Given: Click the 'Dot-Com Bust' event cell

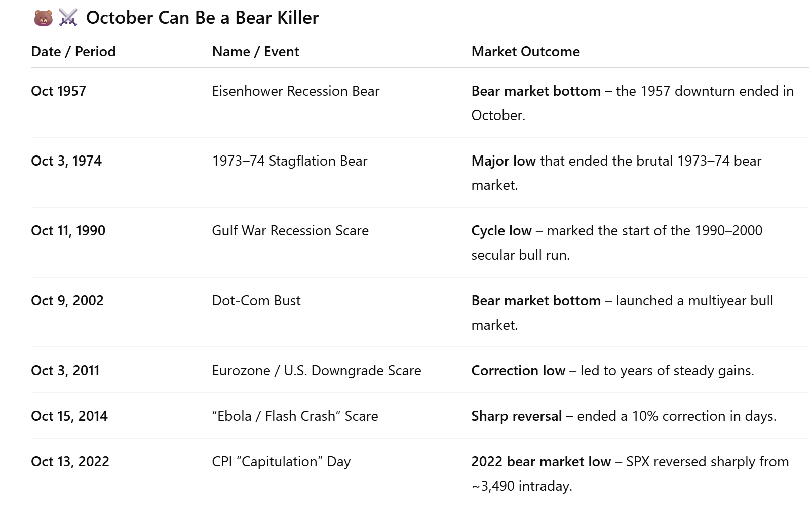Looking at the screenshot, I should click(x=256, y=300).
